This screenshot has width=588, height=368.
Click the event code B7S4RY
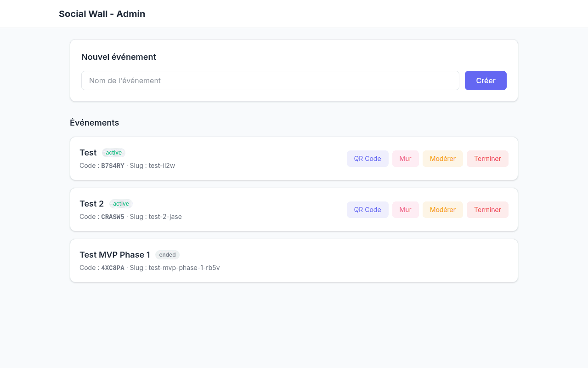coord(113,166)
